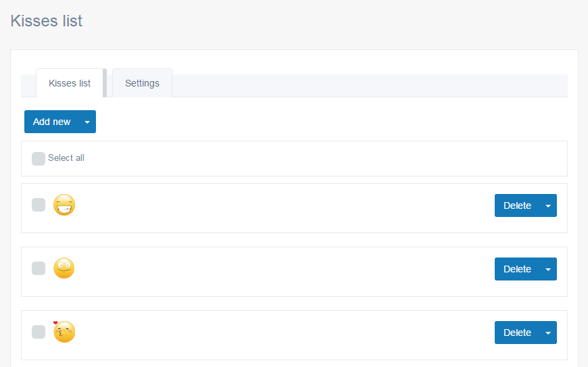Image resolution: width=588 pixels, height=367 pixels.
Task: Expand Delete dropdown arrow for kissing smiley
Action: [548, 333]
